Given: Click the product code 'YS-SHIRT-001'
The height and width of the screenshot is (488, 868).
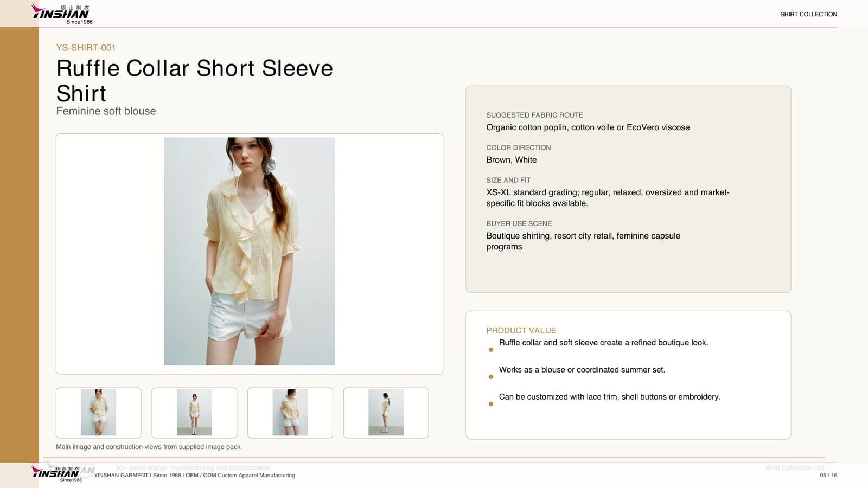Looking at the screenshot, I should [86, 48].
